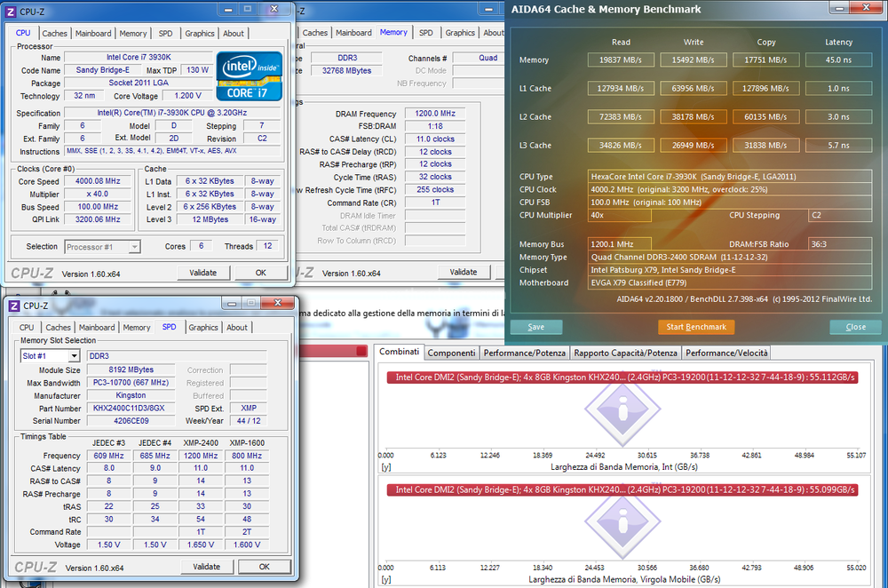Click OK in the CPU-Z processor window
The image size is (888, 588).
pos(260,273)
